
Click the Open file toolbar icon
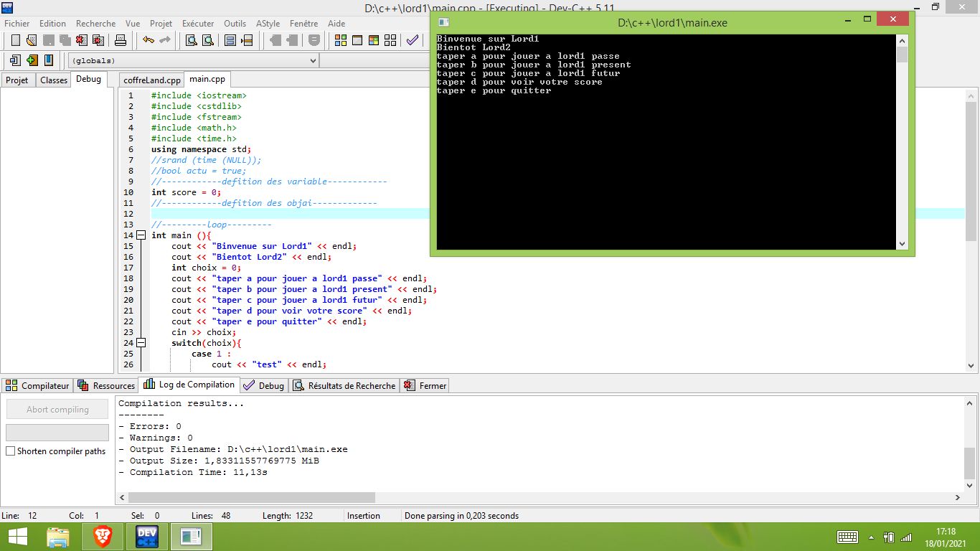(x=32, y=40)
